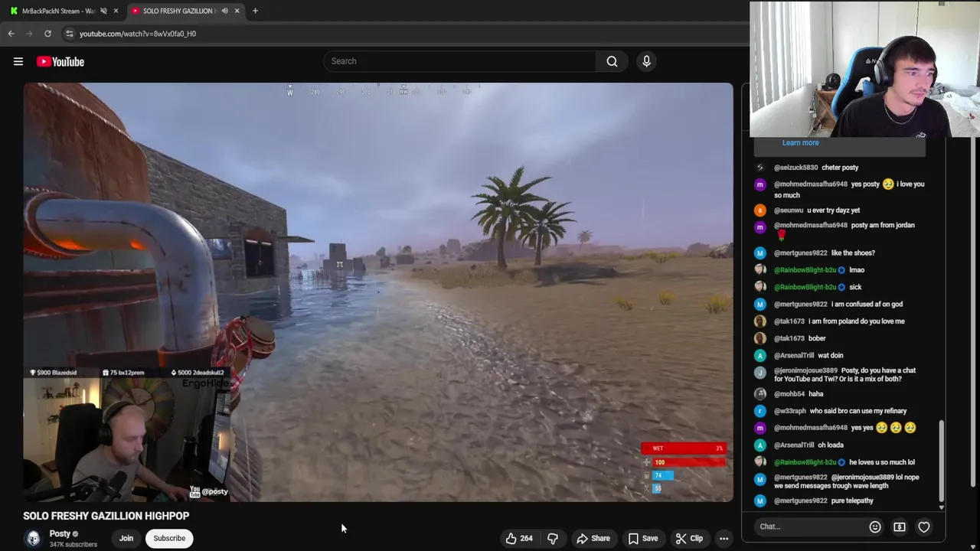Screen dimensions: 980x551
Task: Open @seunwu's orange avatar in chat
Action: click(759, 210)
